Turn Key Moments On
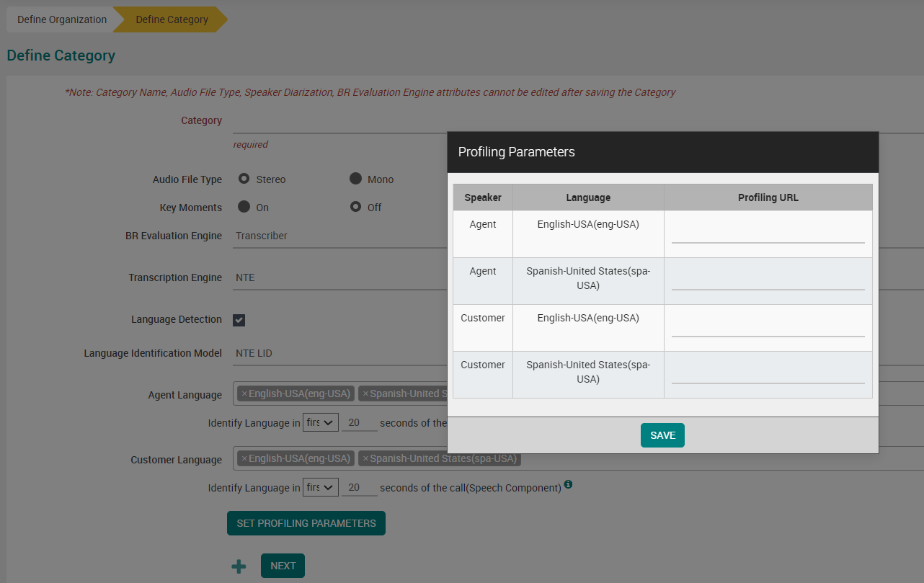Viewport: 924px width, 583px height. [244, 207]
